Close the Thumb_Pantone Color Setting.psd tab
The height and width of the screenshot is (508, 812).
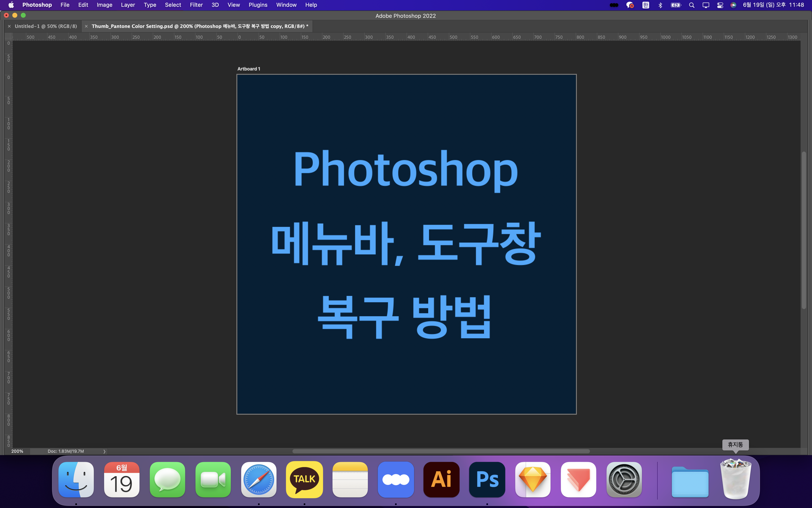(86, 26)
